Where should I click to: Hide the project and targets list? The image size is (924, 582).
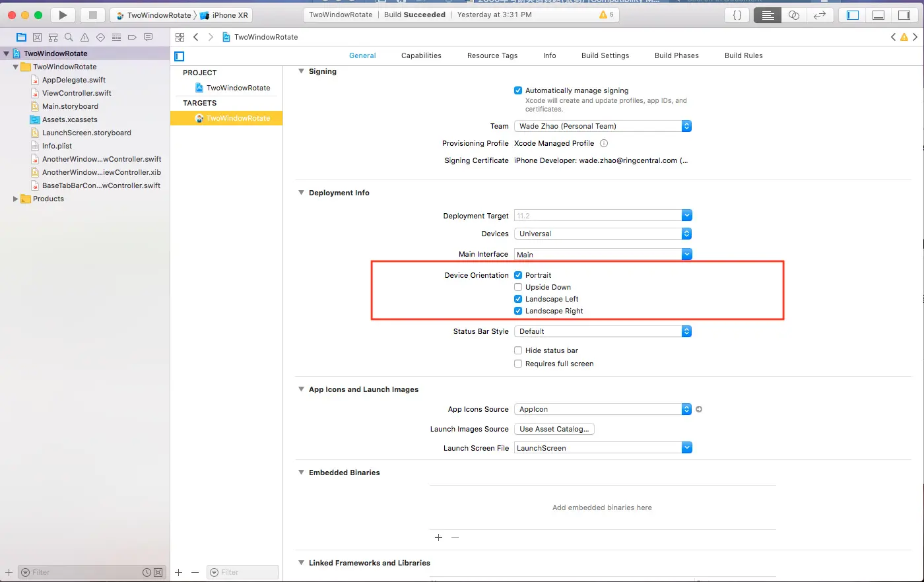180,56
